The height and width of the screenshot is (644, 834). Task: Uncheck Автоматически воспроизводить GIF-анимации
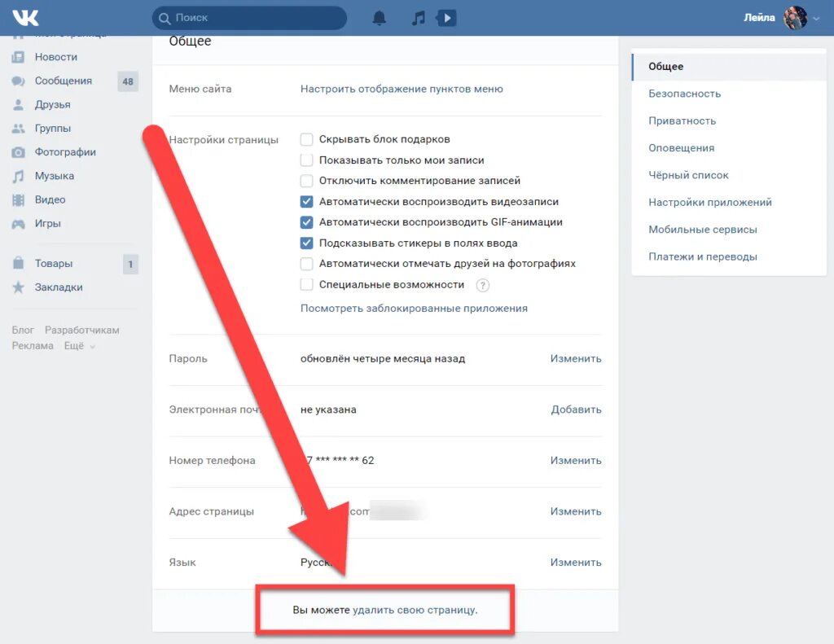tap(306, 222)
